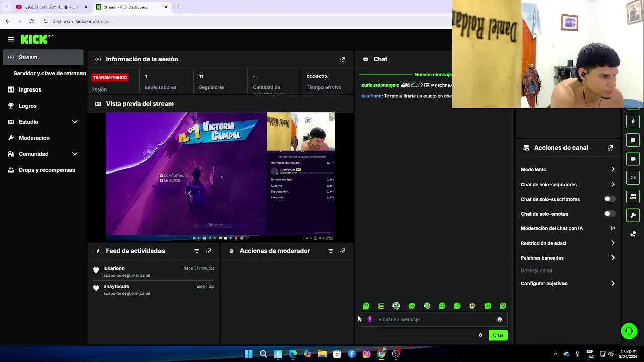Open Feed de actividades filter menu
Image resolution: width=644 pixels, height=362 pixels.
[197, 251]
